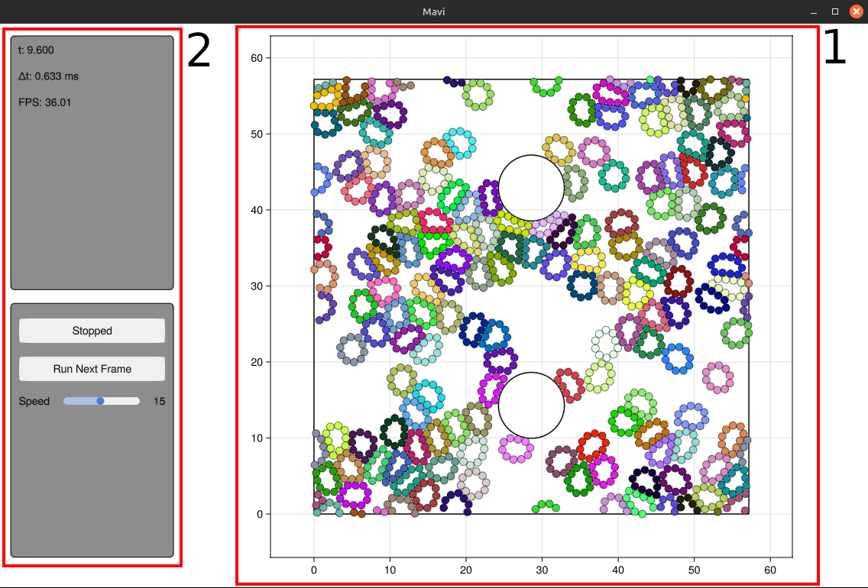
Task: Click the Mavi title in title bar
Action: point(434,11)
